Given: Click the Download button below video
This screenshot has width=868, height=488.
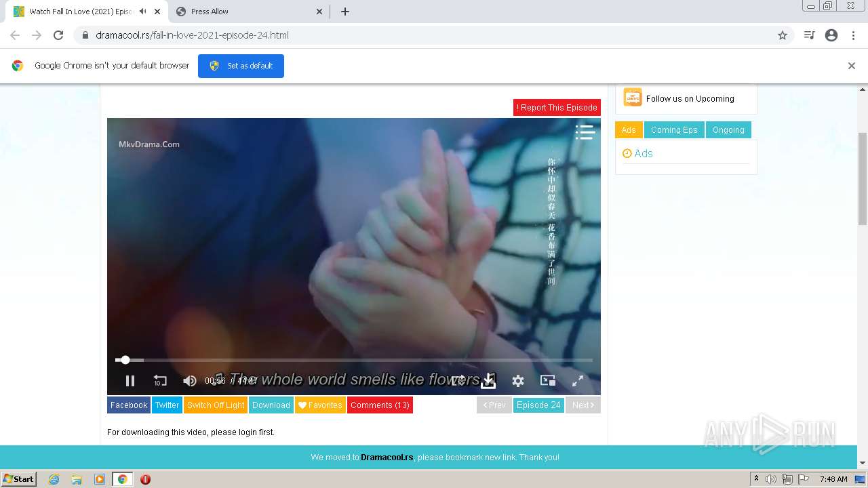Looking at the screenshot, I should pyautogui.click(x=271, y=405).
